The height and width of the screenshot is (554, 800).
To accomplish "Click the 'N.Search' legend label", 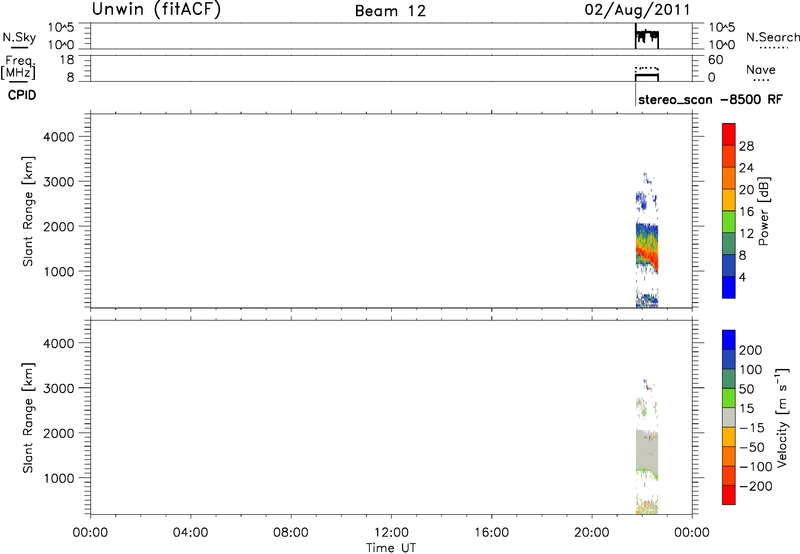I will (772, 37).
